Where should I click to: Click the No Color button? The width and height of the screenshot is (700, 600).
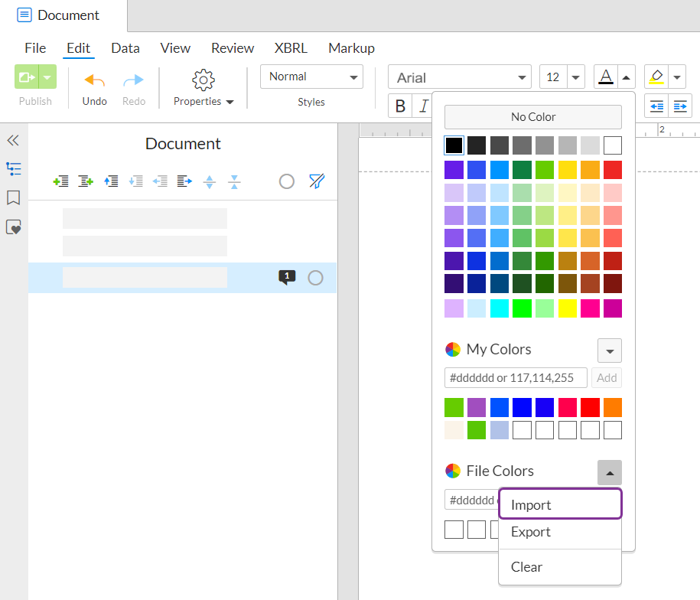533,117
